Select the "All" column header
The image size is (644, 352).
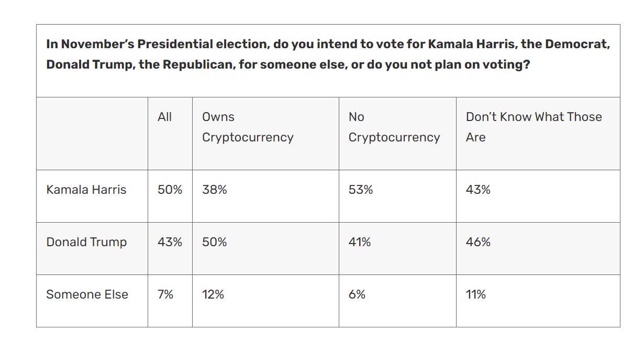click(164, 117)
